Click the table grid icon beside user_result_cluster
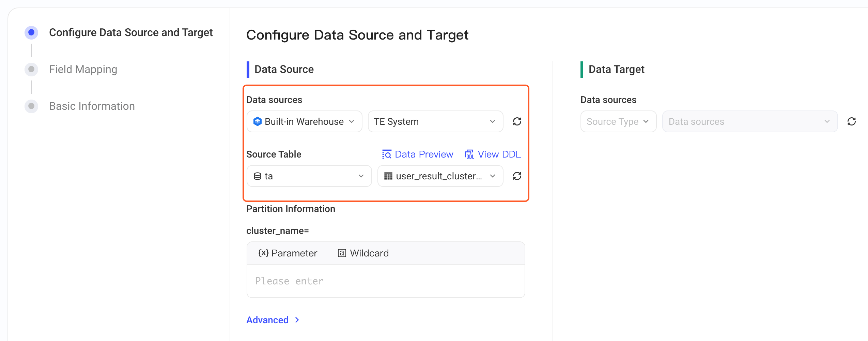868x341 pixels. [388, 176]
